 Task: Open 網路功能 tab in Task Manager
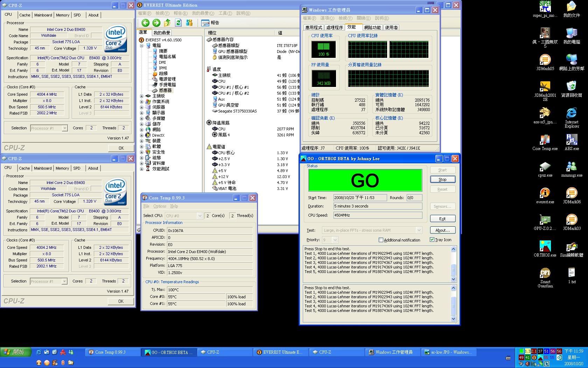[372, 27]
